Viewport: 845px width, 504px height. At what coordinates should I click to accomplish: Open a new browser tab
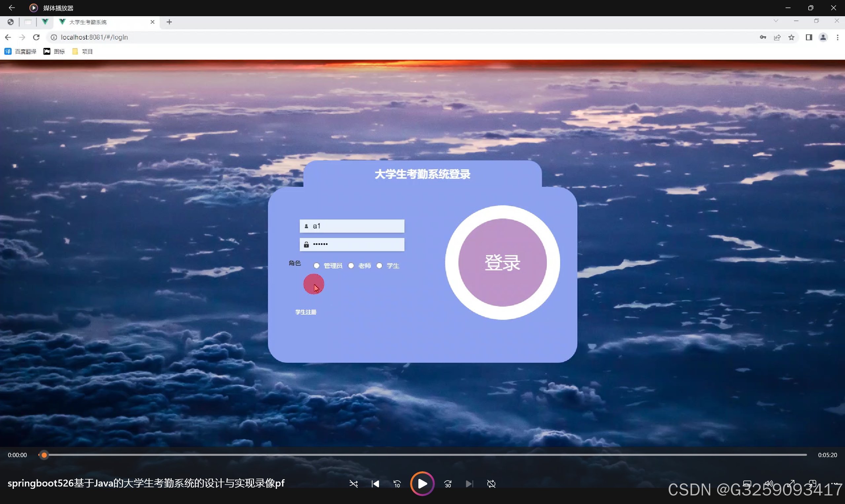[x=169, y=22]
